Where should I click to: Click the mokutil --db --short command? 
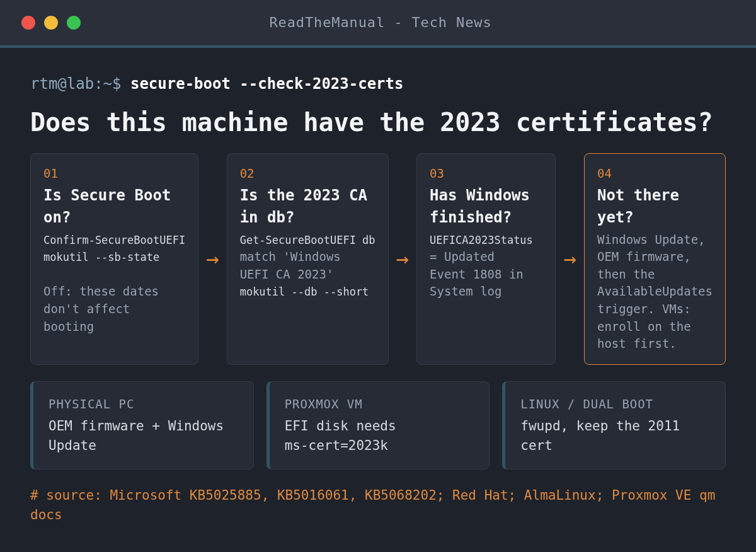pos(304,292)
